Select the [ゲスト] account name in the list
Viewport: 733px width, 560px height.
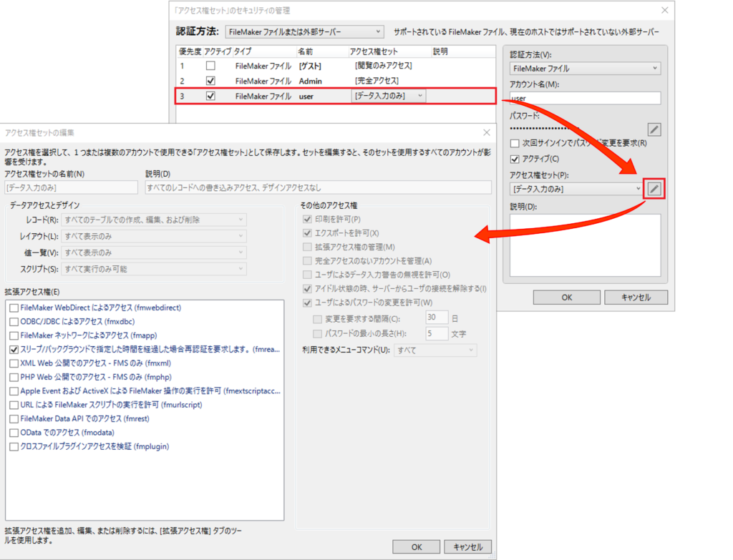click(x=310, y=67)
